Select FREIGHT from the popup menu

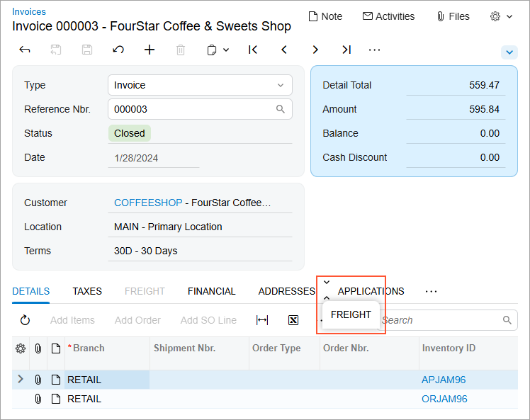click(x=351, y=314)
